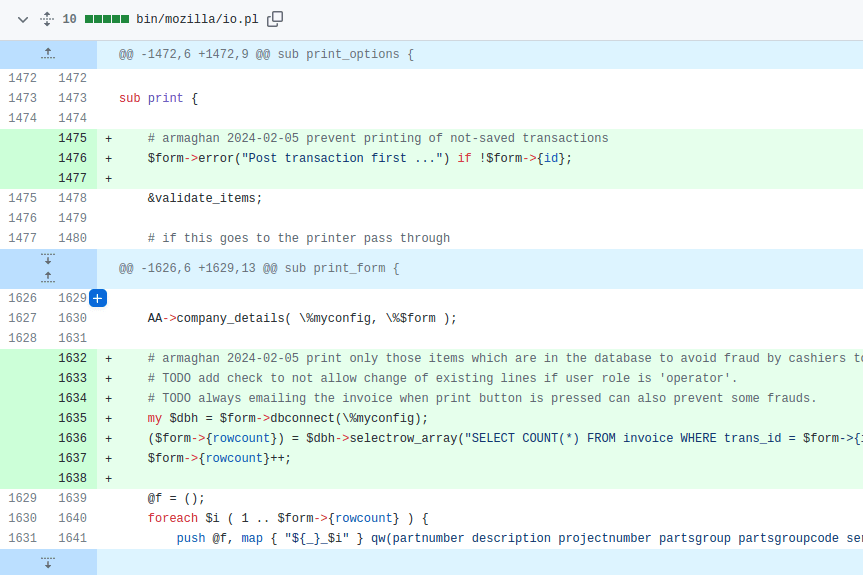Select new line number 1641

[x=72, y=538]
